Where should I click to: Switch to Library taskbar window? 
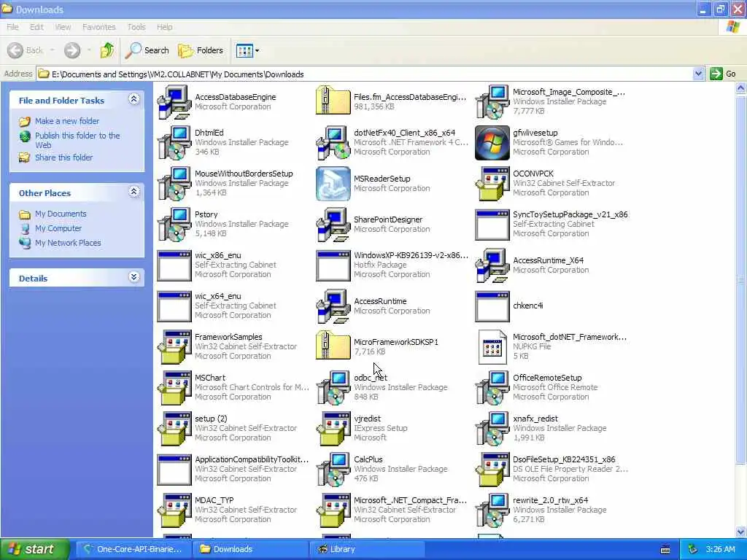pos(367,549)
